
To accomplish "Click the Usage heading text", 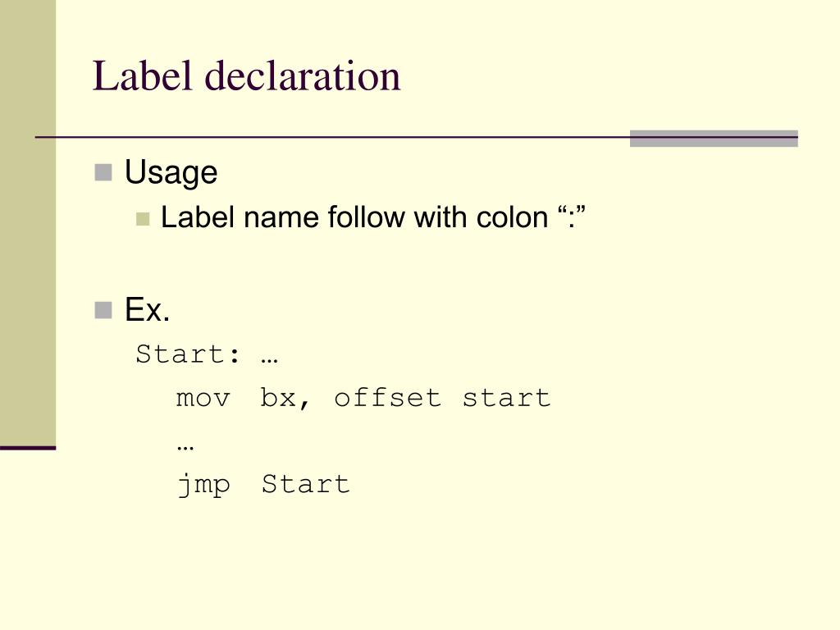I will [171, 172].
